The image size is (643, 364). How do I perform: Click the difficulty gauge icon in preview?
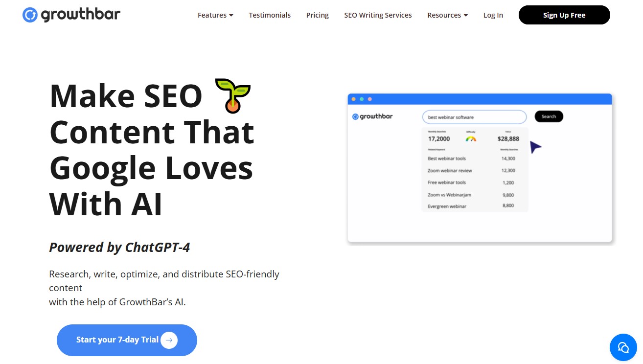point(471,139)
